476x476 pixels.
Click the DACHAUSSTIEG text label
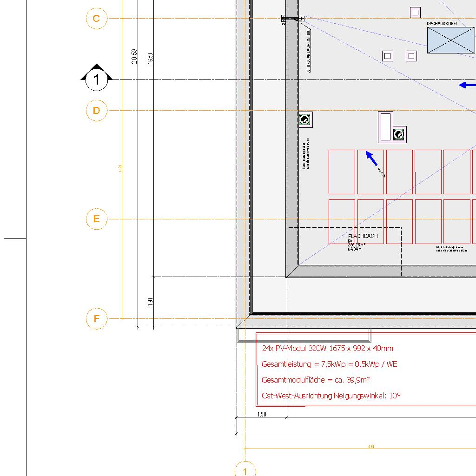coord(442,23)
